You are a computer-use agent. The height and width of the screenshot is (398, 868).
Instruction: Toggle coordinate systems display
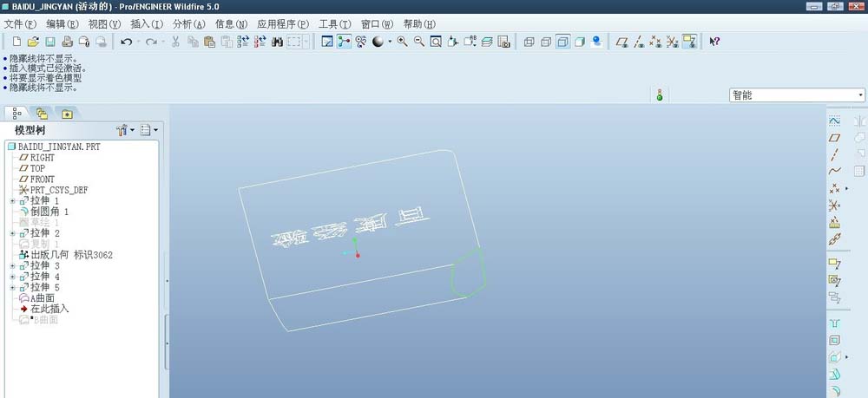[672, 42]
